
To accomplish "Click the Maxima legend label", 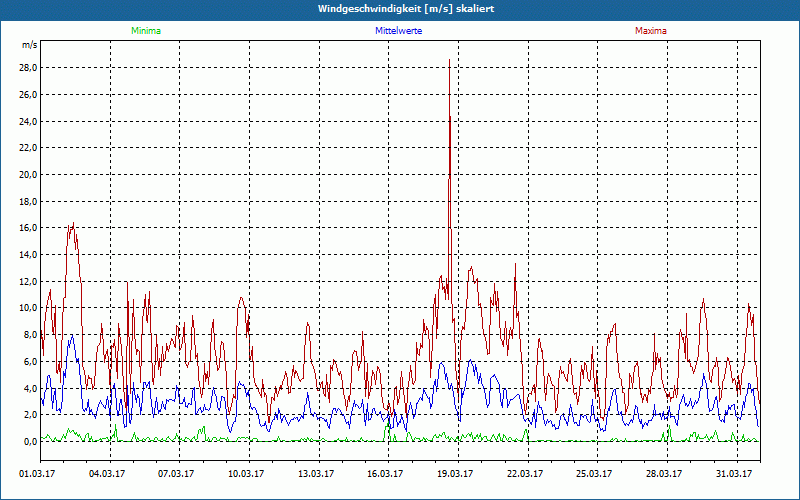I will tap(651, 31).
